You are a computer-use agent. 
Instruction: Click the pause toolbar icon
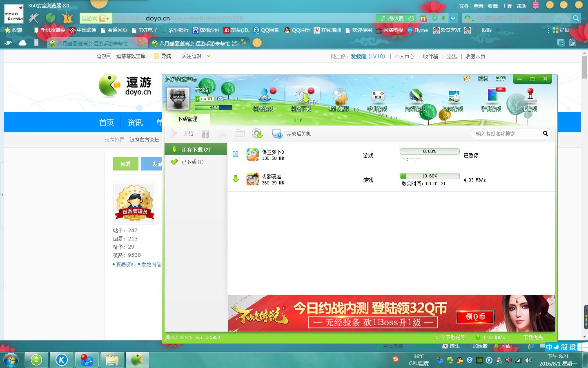tap(205, 134)
